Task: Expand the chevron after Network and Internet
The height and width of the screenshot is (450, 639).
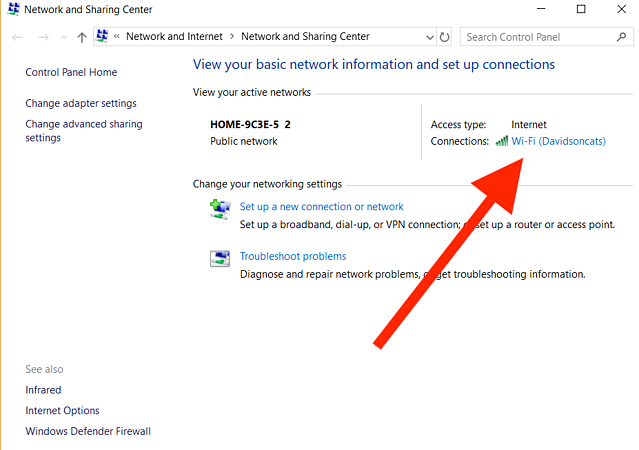Action: point(232,37)
